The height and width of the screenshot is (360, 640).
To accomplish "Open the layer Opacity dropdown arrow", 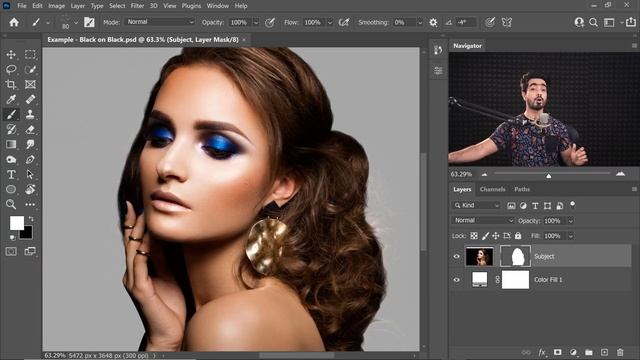I will pos(571,221).
